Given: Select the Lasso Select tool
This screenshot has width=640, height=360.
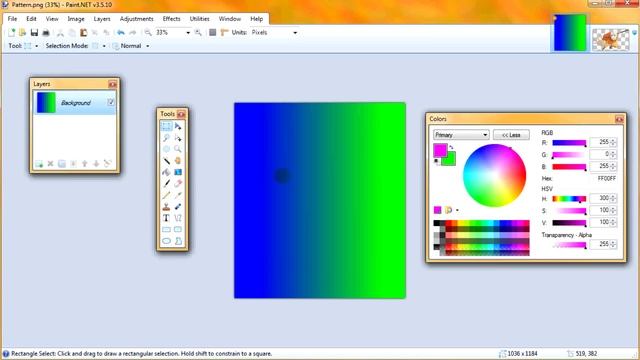Looking at the screenshot, I should point(166,138).
